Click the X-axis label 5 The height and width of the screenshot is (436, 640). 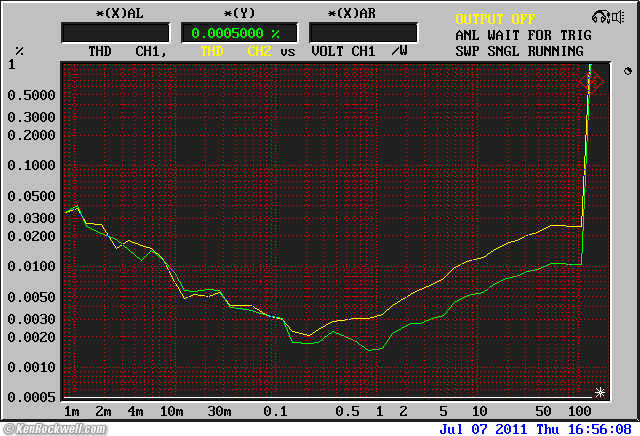click(x=443, y=412)
